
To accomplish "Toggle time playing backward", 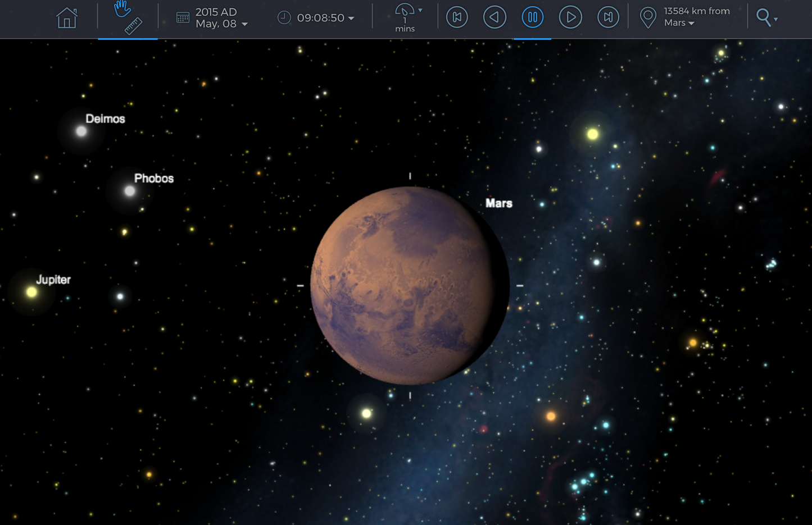I will 495,17.
